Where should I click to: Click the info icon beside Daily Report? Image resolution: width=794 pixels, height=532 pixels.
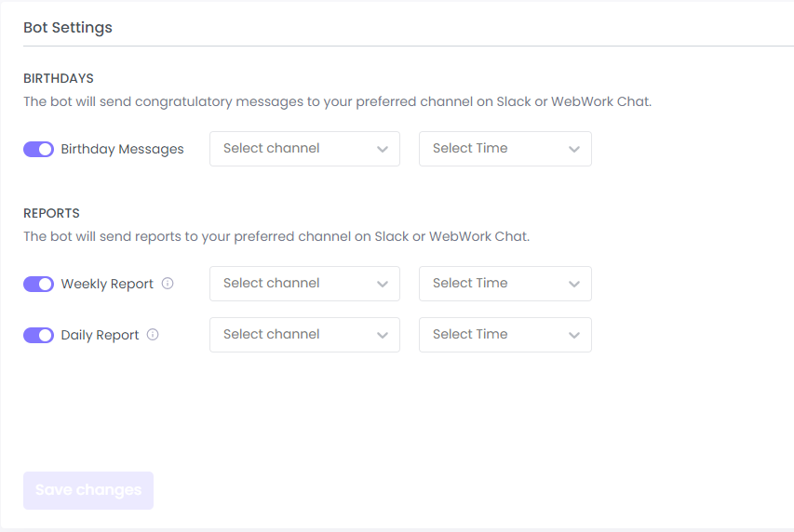tap(153, 335)
